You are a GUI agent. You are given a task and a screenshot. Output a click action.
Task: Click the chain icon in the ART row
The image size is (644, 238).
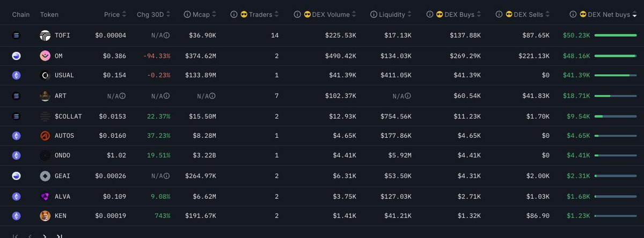pyautogui.click(x=16, y=96)
